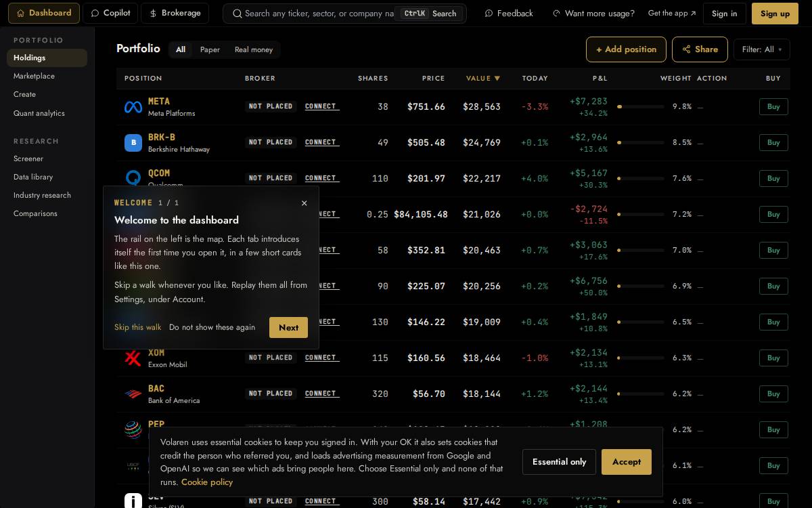
Task: Click the META weight bar at 9.8%
Action: pyautogui.click(x=641, y=106)
